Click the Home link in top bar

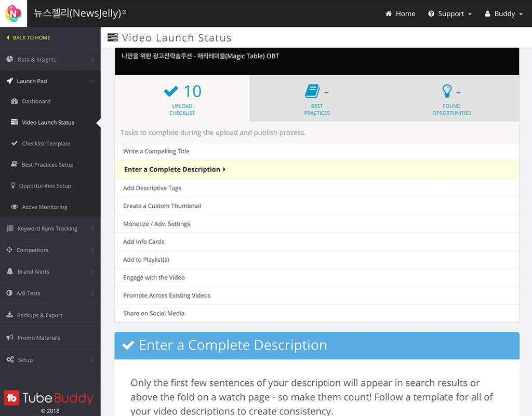[x=401, y=14]
